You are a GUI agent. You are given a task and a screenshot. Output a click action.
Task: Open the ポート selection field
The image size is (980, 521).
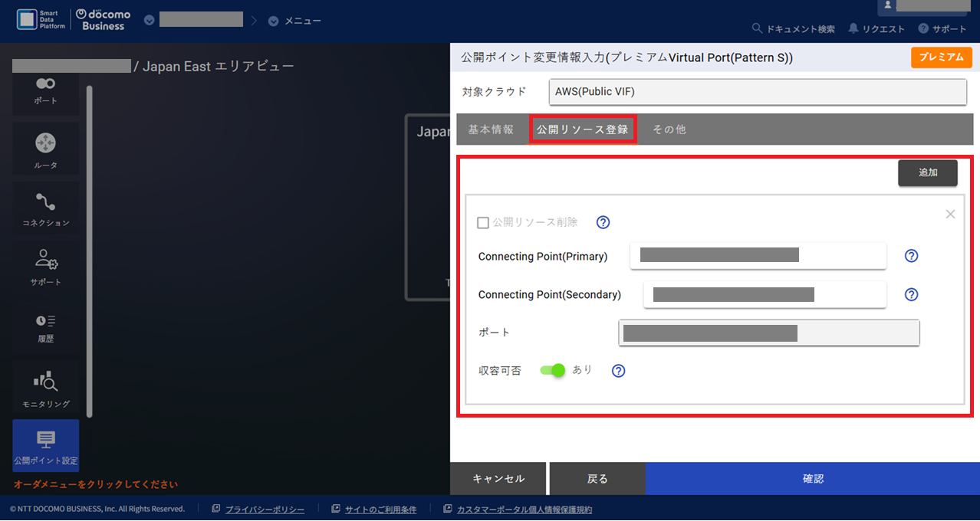tap(768, 333)
